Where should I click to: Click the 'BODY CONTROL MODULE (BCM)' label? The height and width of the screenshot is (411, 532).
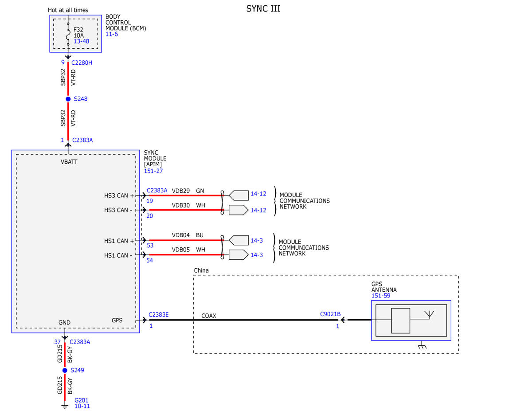[x=126, y=23]
